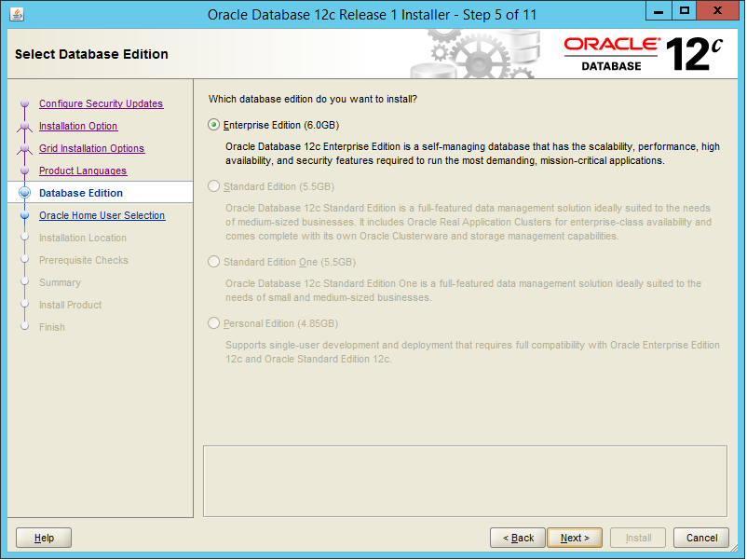The image size is (747, 560).
Task: Click the Java icon in the title bar
Action: point(17,14)
